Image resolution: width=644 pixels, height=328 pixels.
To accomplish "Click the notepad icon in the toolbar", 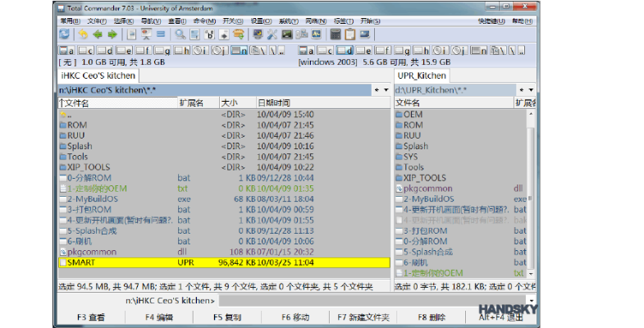I will (x=350, y=34).
